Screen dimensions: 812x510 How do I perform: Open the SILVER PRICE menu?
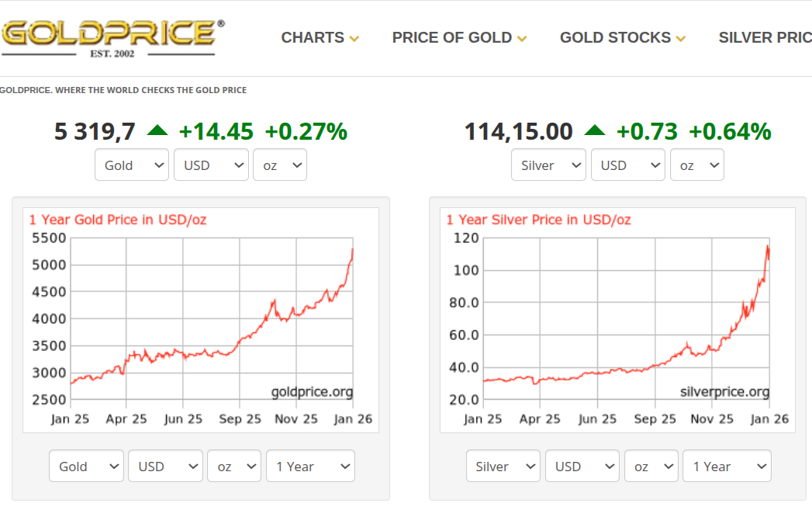click(765, 38)
